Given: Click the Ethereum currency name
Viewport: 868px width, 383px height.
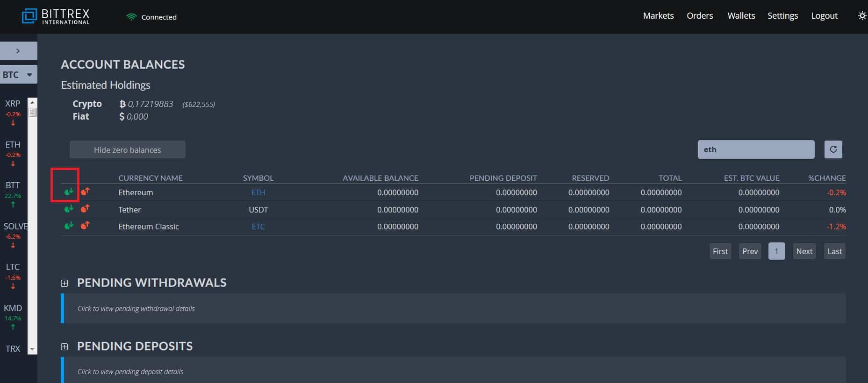Looking at the screenshot, I should tap(136, 192).
